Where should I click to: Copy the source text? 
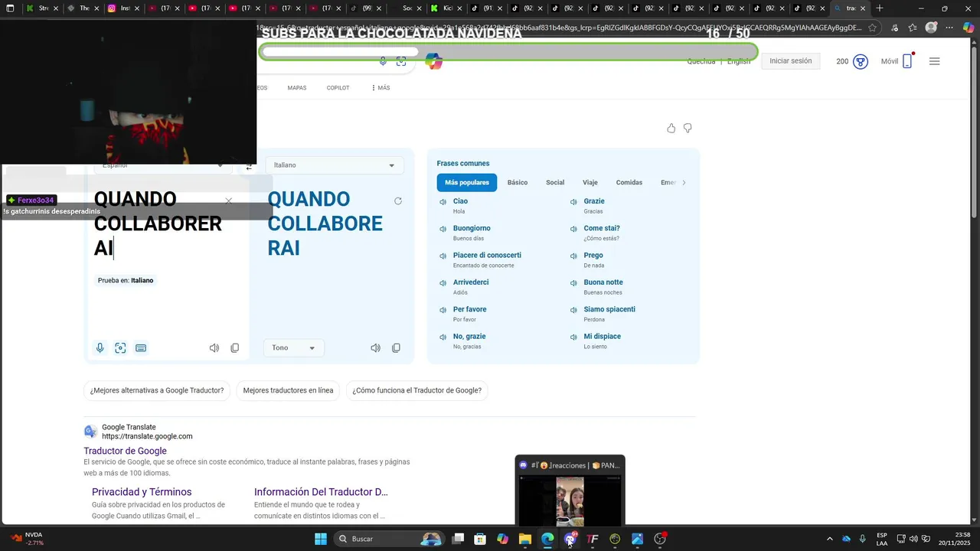click(235, 348)
